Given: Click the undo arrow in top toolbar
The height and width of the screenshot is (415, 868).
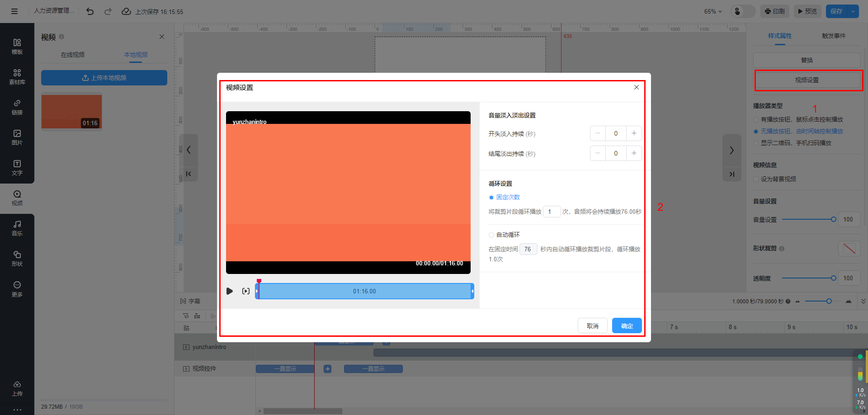Looking at the screenshot, I should click(90, 11).
